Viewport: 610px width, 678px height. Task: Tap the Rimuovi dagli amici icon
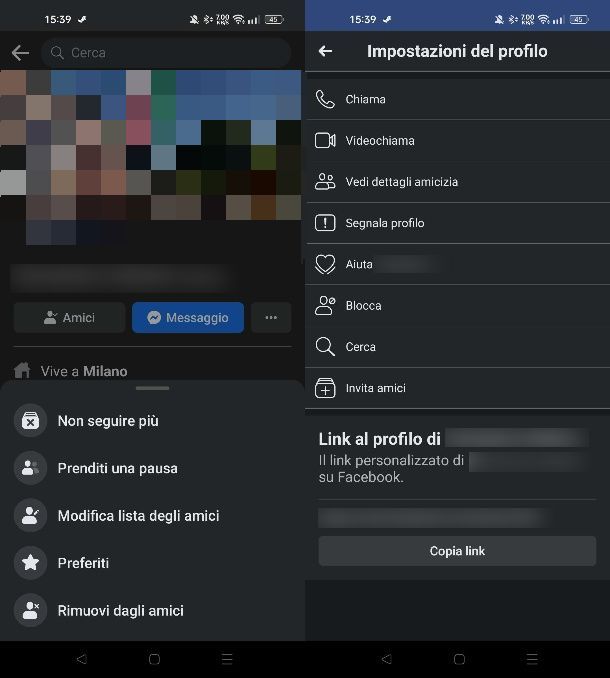pos(30,611)
